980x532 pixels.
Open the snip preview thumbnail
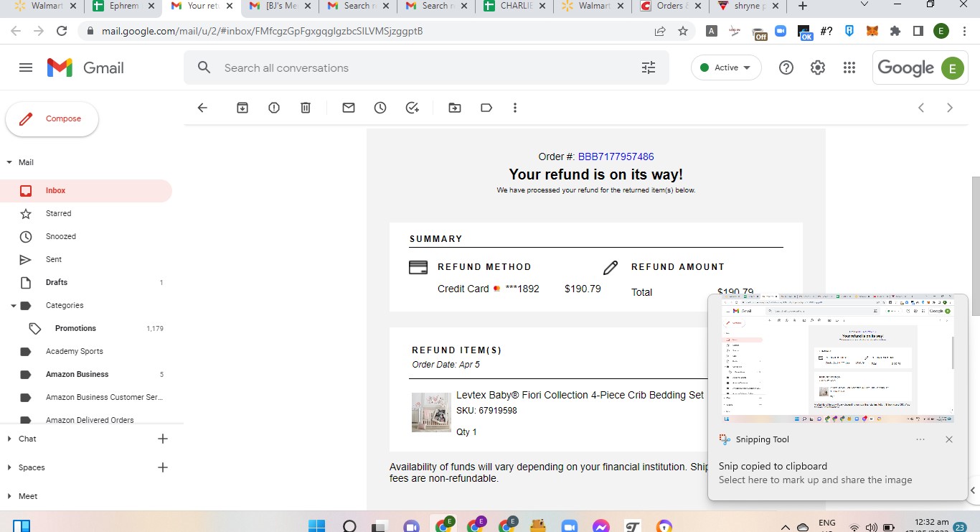pyautogui.click(x=838, y=358)
